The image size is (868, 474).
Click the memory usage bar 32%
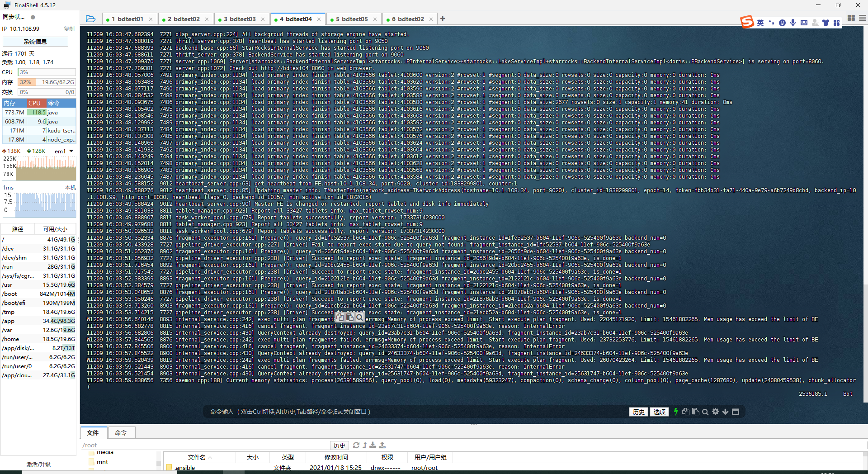tap(47, 82)
